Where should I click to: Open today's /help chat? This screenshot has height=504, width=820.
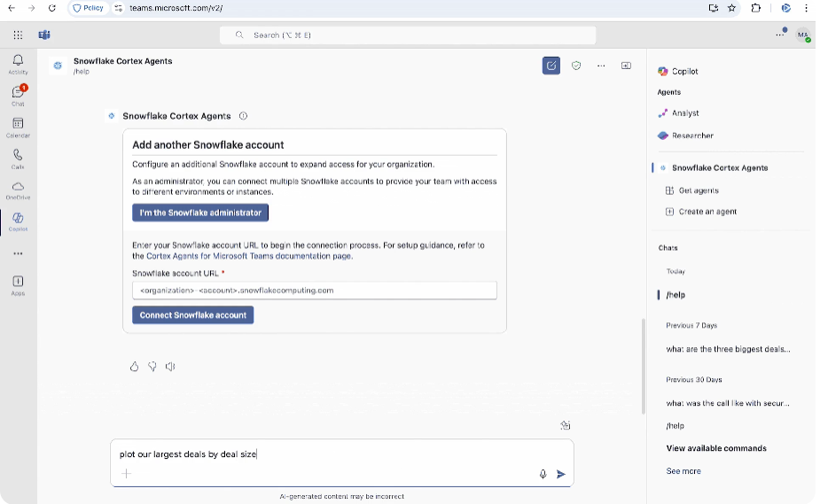point(676,295)
